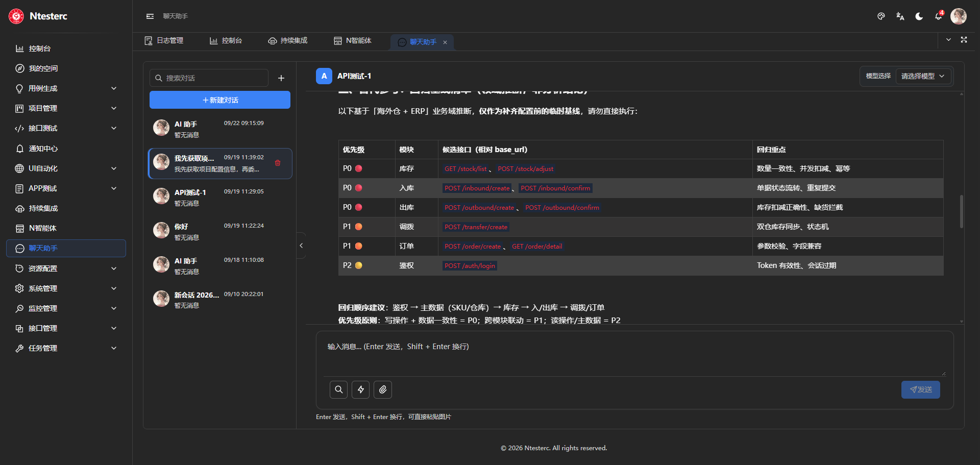Click the chat content vertical scrollbar
This screenshot has width=980, height=465.
point(962,211)
